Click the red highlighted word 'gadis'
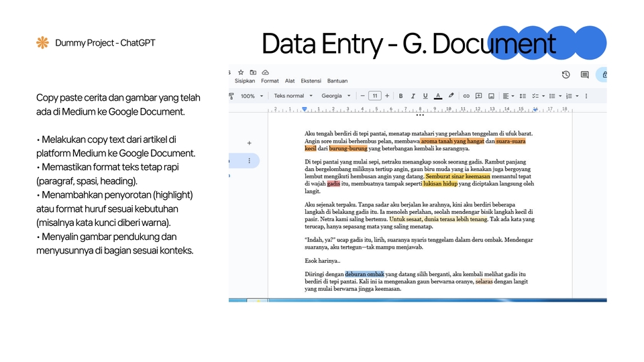Viewport: 644px width, 362px height. [333, 184]
